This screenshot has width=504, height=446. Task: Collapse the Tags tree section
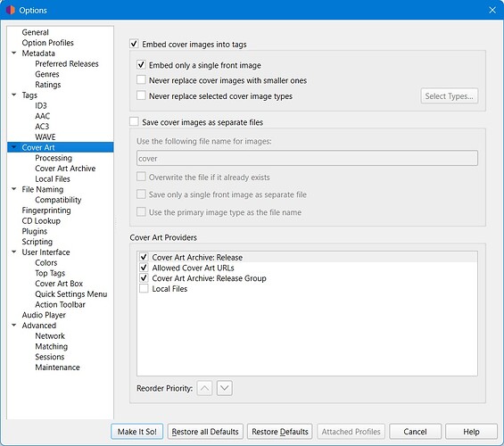pyautogui.click(x=13, y=95)
